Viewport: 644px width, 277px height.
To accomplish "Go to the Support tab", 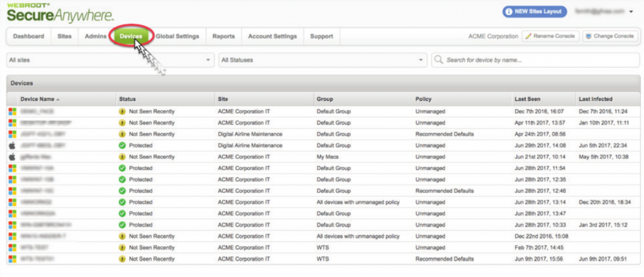I will [321, 36].
